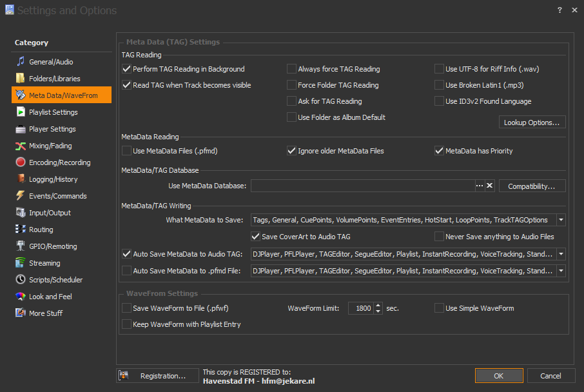584x392 pixels.
Task: Uncheck Read TAG when Track becomes visible
Action: point(126,85)
